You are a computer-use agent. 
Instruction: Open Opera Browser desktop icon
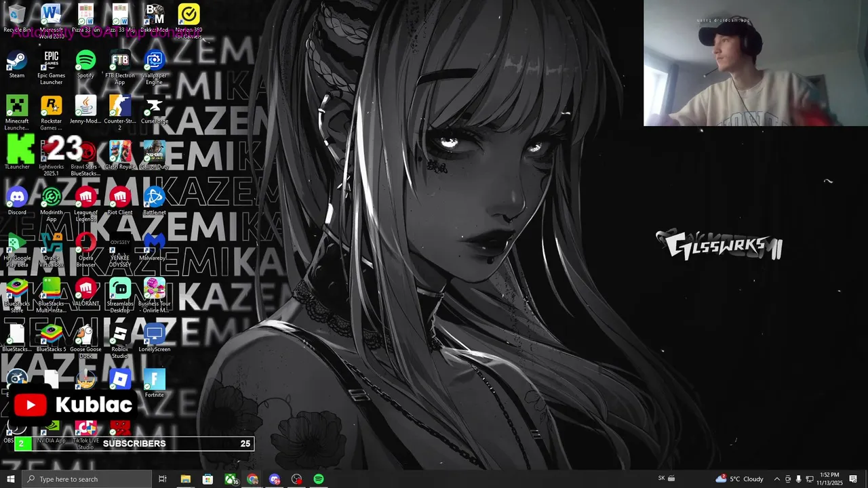coord(85,250)
